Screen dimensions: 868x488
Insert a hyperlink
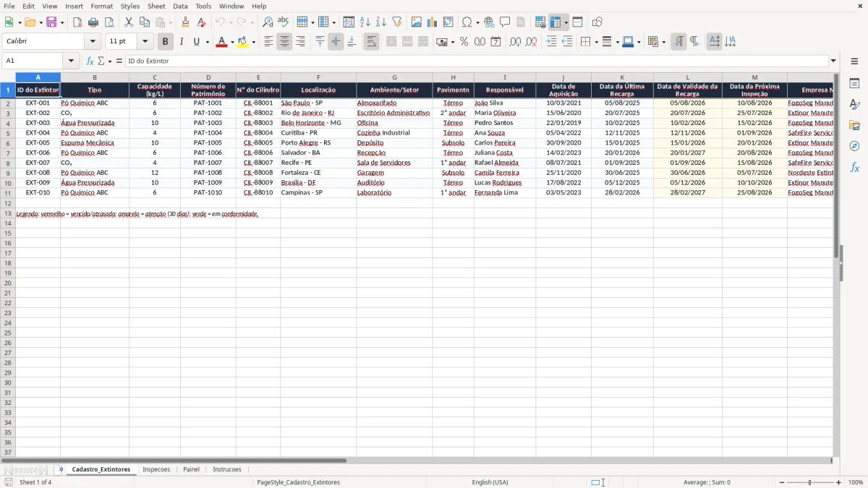489,22
